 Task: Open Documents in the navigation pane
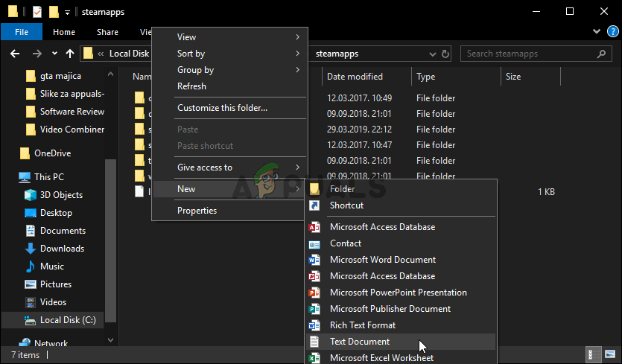click(x=63, y=230)
